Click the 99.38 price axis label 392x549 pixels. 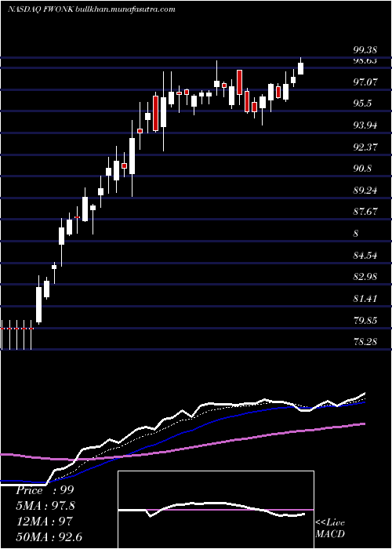tap(365, 49)
